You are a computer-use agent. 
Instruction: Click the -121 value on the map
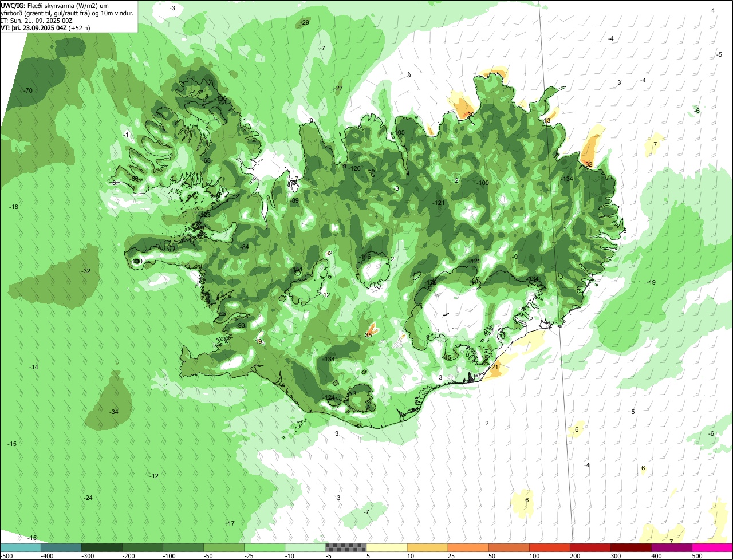pyautogui.click(x=439, y=203)
